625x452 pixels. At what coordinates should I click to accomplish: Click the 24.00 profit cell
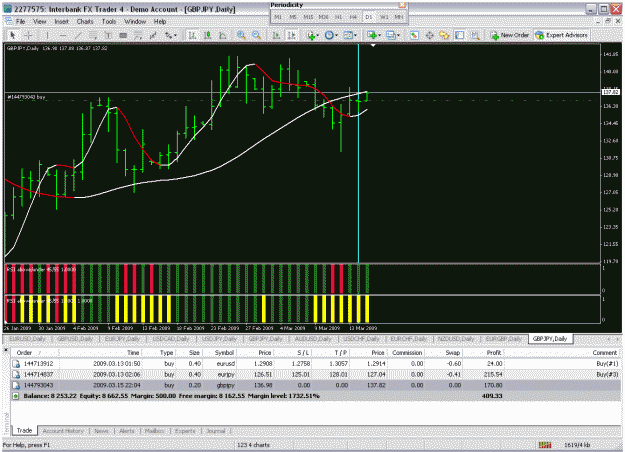[x=494, y=364]
